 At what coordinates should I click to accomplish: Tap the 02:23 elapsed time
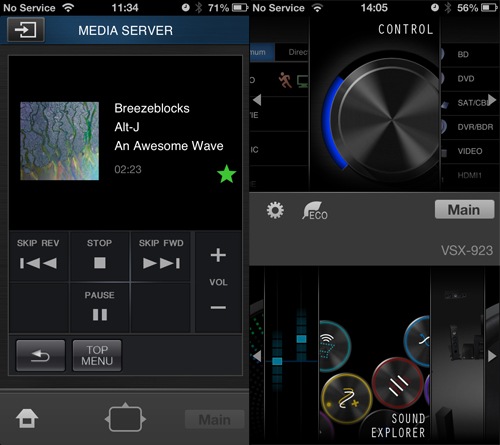128,169
